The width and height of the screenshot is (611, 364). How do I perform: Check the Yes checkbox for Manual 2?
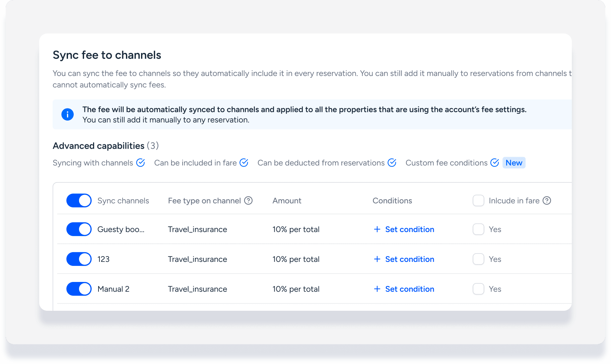pos(478,289)
